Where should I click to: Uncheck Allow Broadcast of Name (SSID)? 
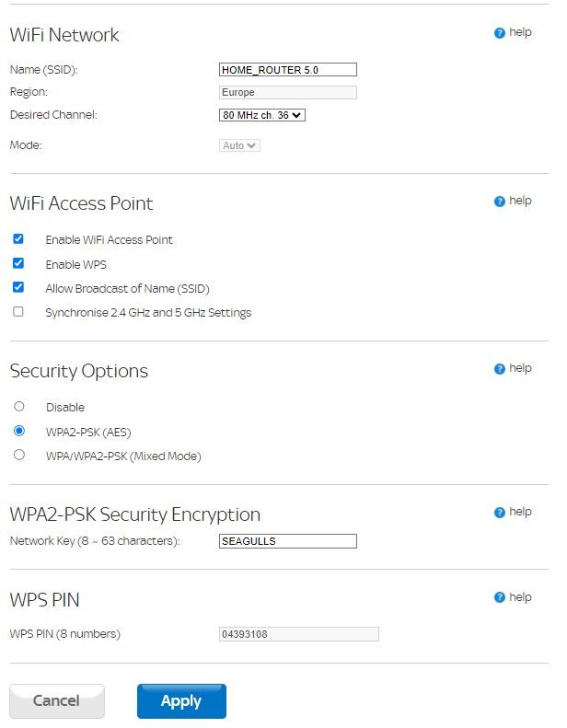pyautogui.click(x=18, y=287)
